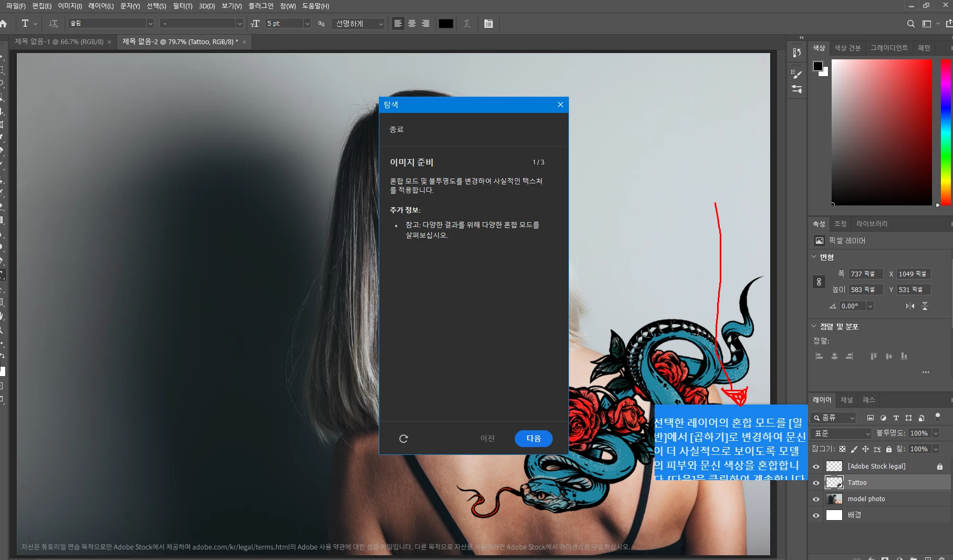Collapse the 정렬 및 분포 section
Viewport: 953px width, 560px height.
[x=814, y=326]
